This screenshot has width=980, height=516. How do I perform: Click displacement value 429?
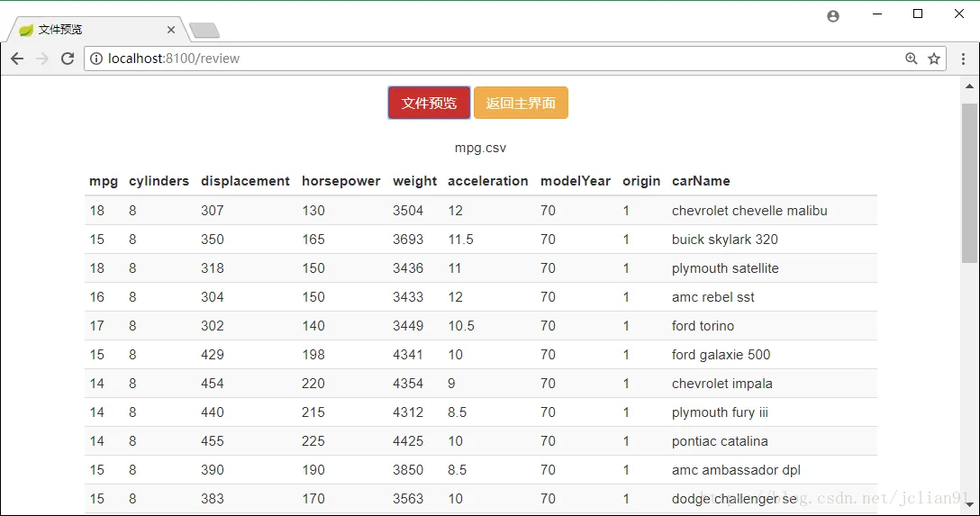(213, 354)
